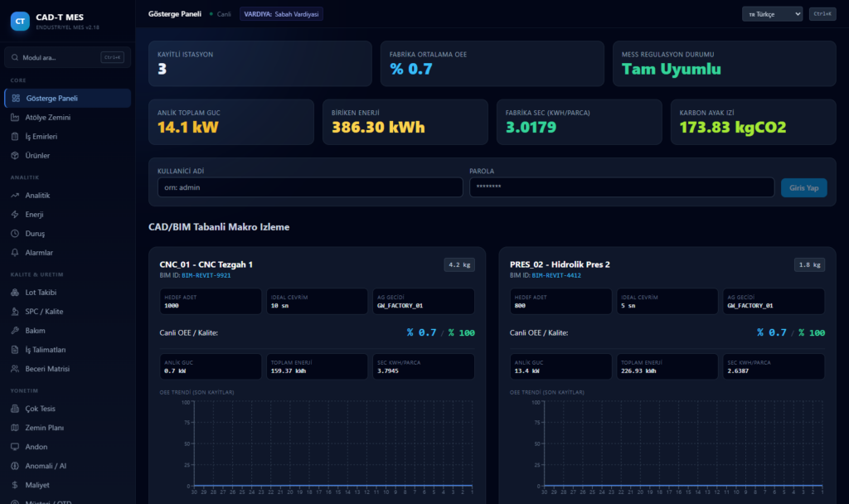
Task: Click the "CNC_01 - CNC Tezgah 1" title
Action: [206, 264]
